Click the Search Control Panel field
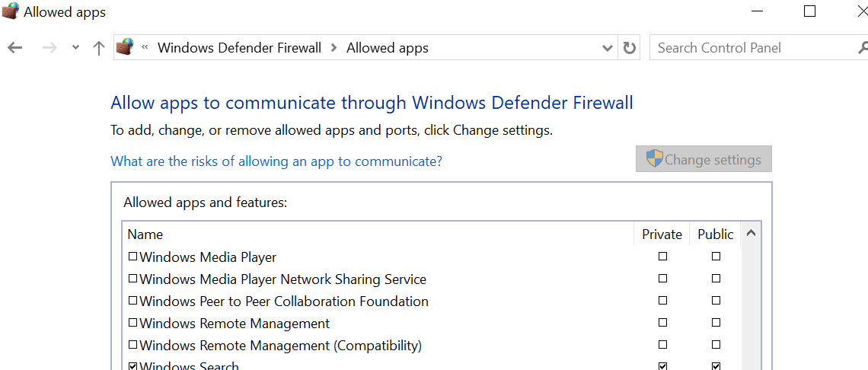 750,48
